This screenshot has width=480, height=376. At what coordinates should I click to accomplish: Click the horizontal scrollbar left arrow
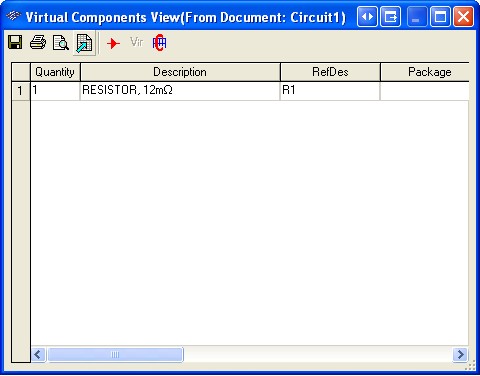tap(38, 354)
